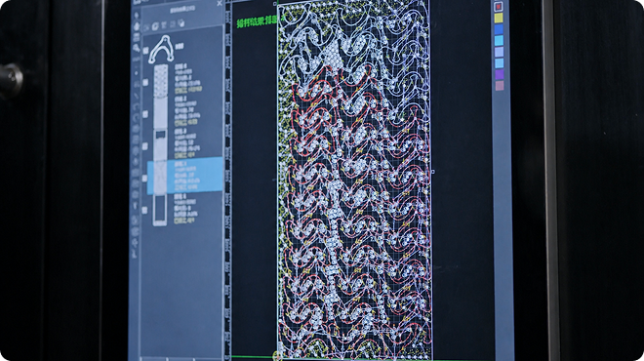
Task: Toggle checkbox beside the empty outlined sheet row
Action: (x=145, y=210)
